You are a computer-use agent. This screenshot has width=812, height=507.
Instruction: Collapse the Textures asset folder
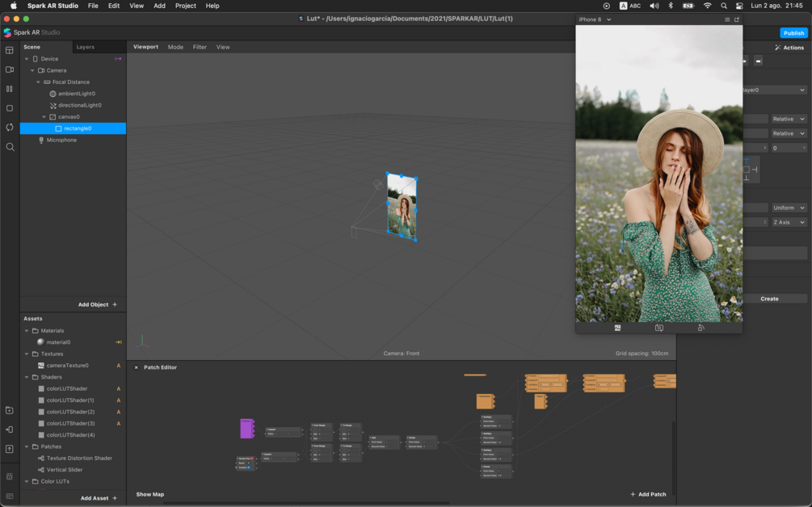coord(27,354)
